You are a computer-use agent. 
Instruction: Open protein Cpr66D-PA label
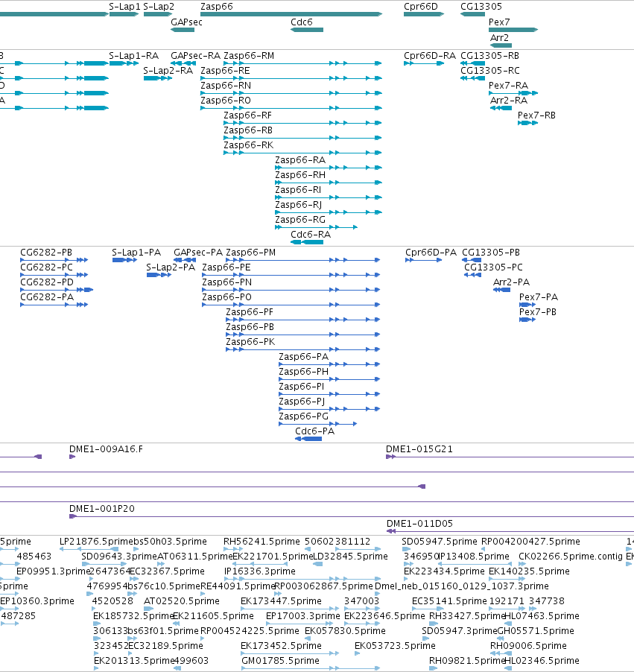431,253
